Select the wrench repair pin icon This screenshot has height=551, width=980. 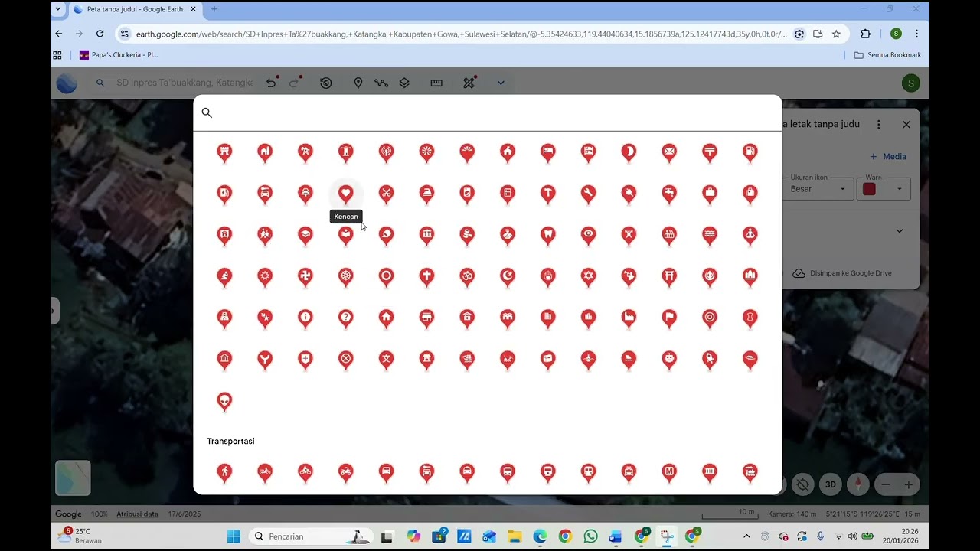point(588,194)
